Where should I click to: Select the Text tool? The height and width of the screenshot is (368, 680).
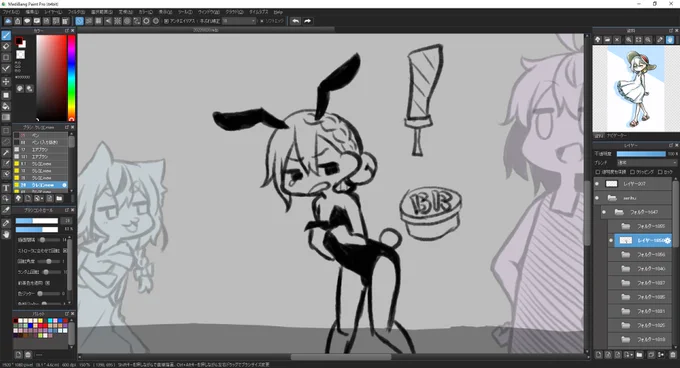[x=6, y=188]
